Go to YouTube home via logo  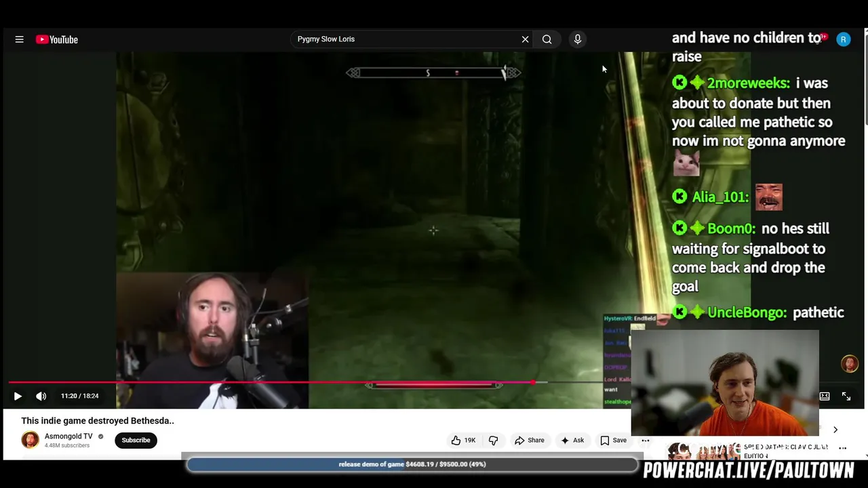57,39
